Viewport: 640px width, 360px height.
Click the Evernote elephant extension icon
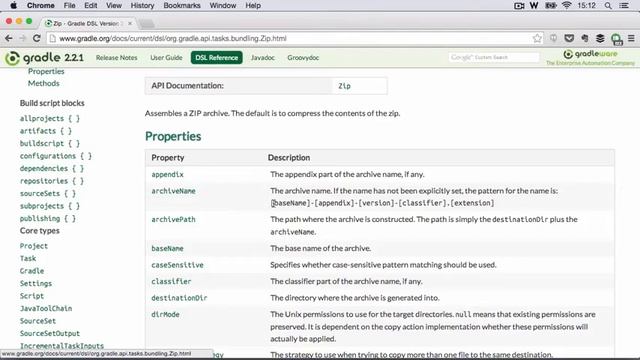(x=584, y=38)
